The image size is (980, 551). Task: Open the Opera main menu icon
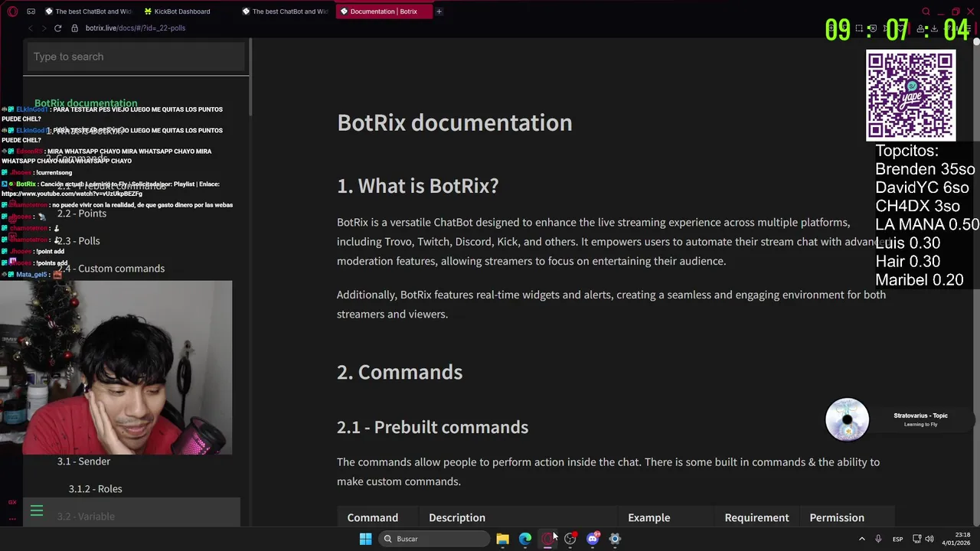point(12,11)
